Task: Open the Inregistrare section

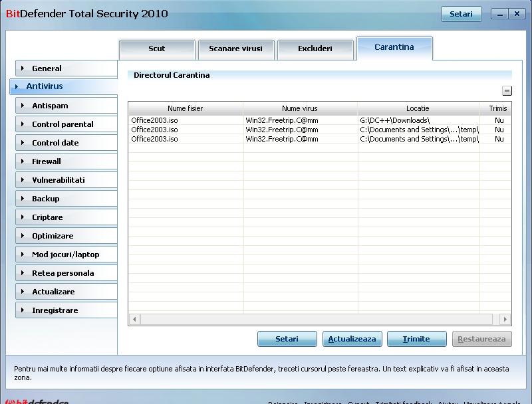Action: [x=66, y=311]
